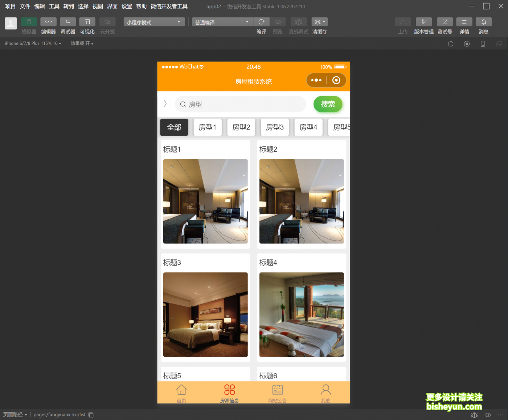Go to the 房源信息 tab
The width and height of the screenshot is (508, 420).
click(229, 393)
